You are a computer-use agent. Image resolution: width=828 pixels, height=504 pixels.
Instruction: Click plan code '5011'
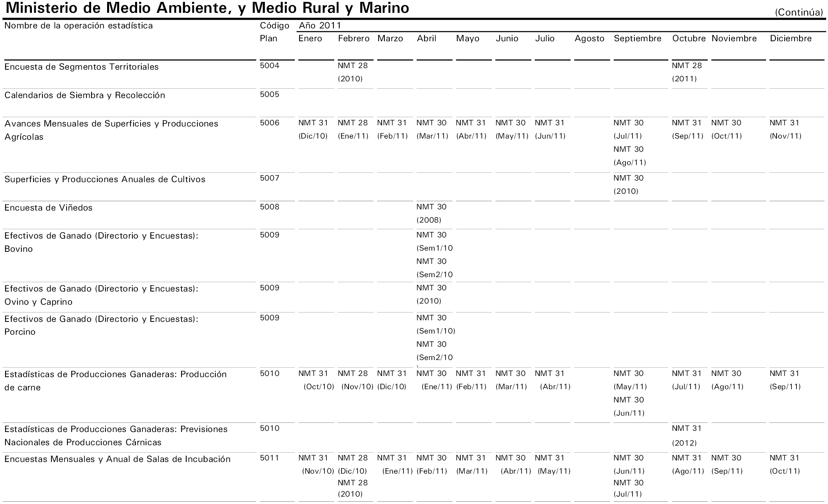click(x=270, y=458)
